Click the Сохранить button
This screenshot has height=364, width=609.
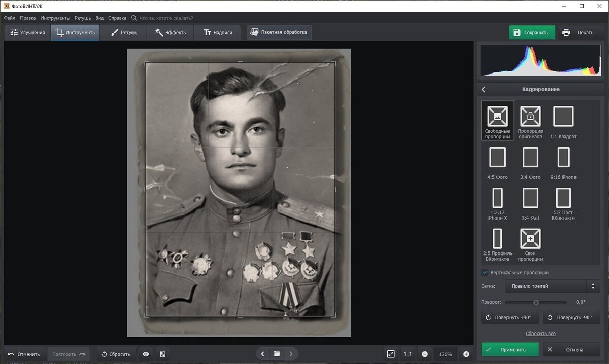point(532,32)
